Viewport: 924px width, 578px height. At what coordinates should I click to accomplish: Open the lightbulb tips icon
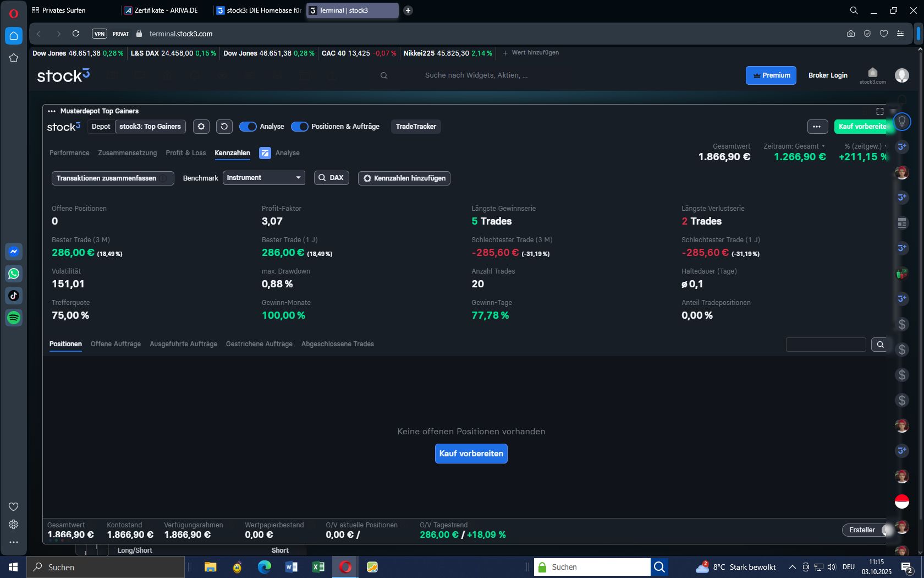(901, 122)
